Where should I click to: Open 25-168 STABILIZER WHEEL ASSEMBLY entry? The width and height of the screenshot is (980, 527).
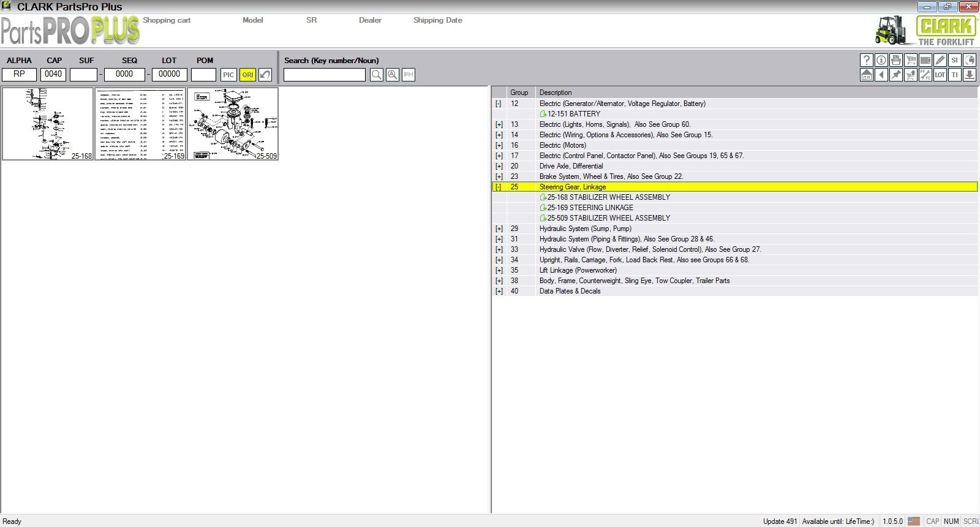pos(605,197)
